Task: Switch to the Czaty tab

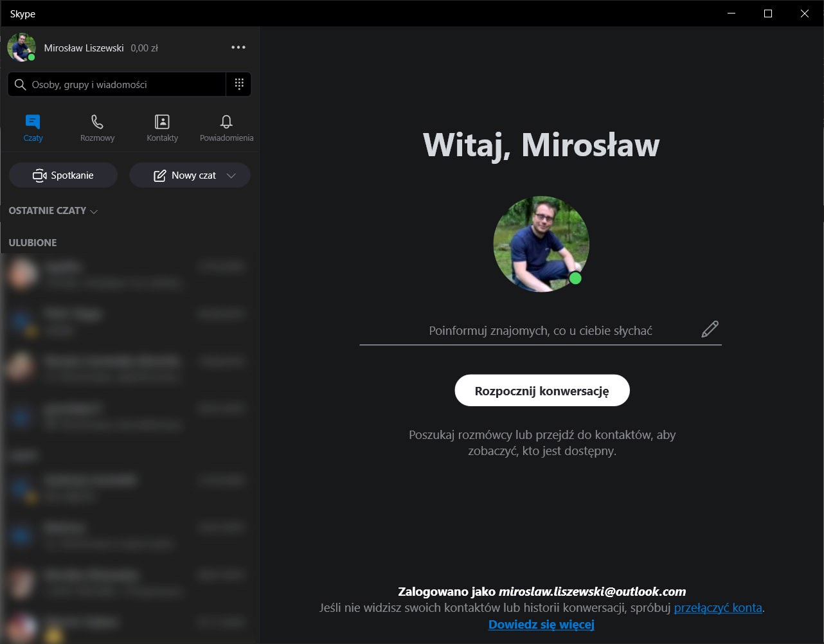Action: [x=33, y=128]
